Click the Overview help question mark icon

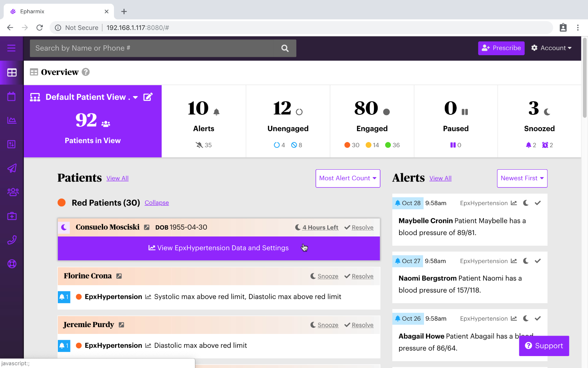[86, 72]
